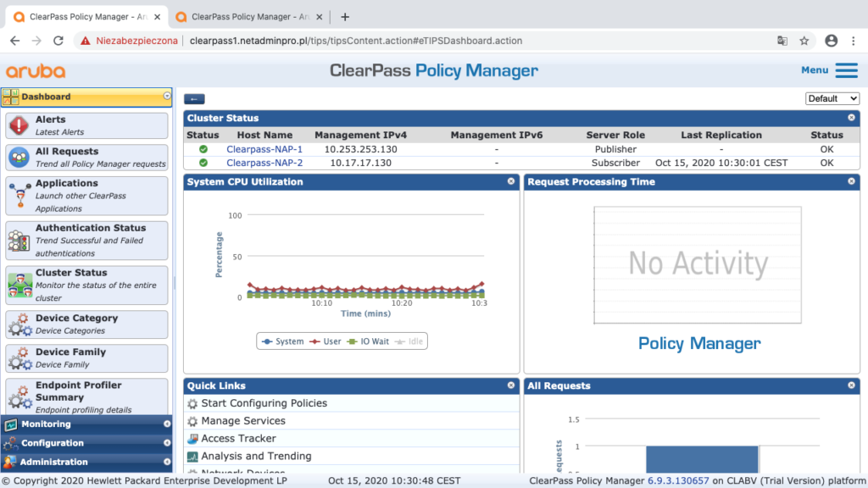Image resolution: width=868 pixels, height=488 pixels.
Task: Open the Alerts dashboard widget
Action: (x=86, y=125)
